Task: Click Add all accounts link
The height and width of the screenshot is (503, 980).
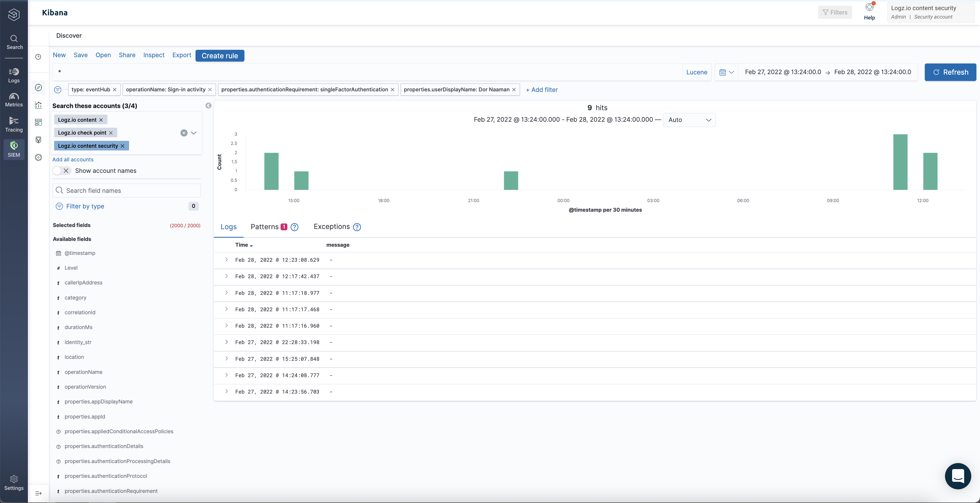Action: [73, 159]
